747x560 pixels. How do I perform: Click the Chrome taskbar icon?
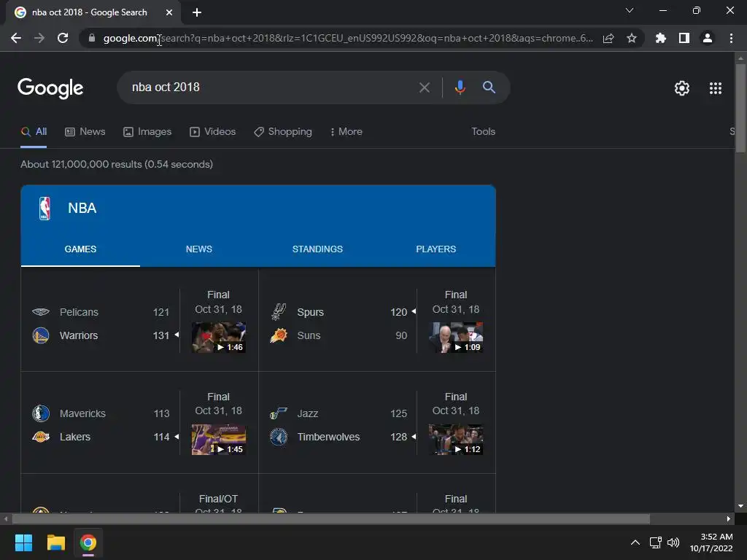click(88, 542)
